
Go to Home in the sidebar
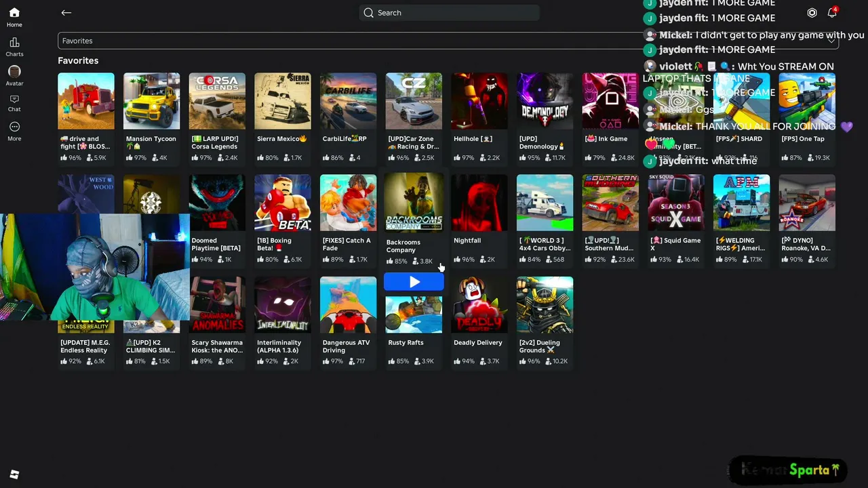[x=14, y=18]
